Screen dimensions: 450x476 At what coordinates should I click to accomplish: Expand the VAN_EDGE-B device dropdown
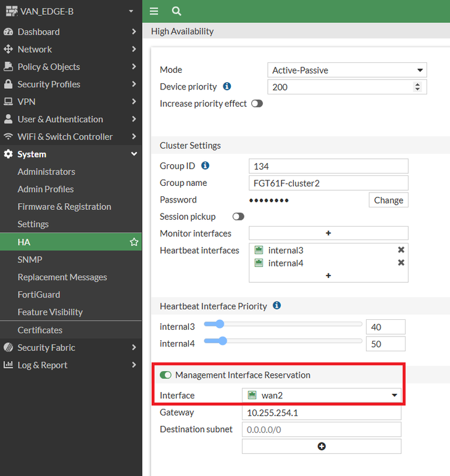click(x=131, y=11)
